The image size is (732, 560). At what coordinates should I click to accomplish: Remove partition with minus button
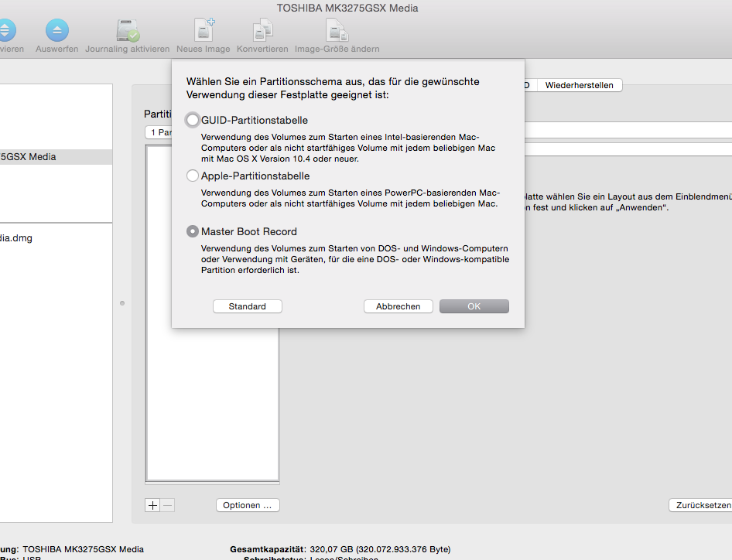pyautogui.click(x=168, y=505)
